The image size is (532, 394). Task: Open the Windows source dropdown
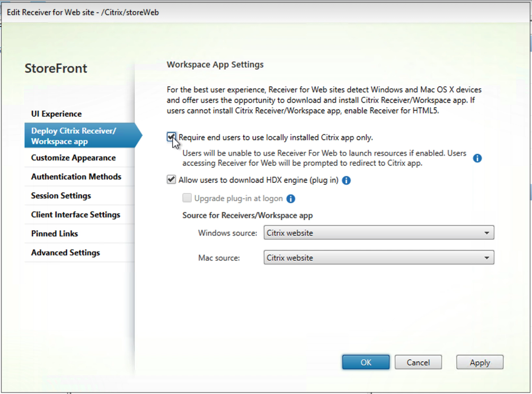(378, 232)
